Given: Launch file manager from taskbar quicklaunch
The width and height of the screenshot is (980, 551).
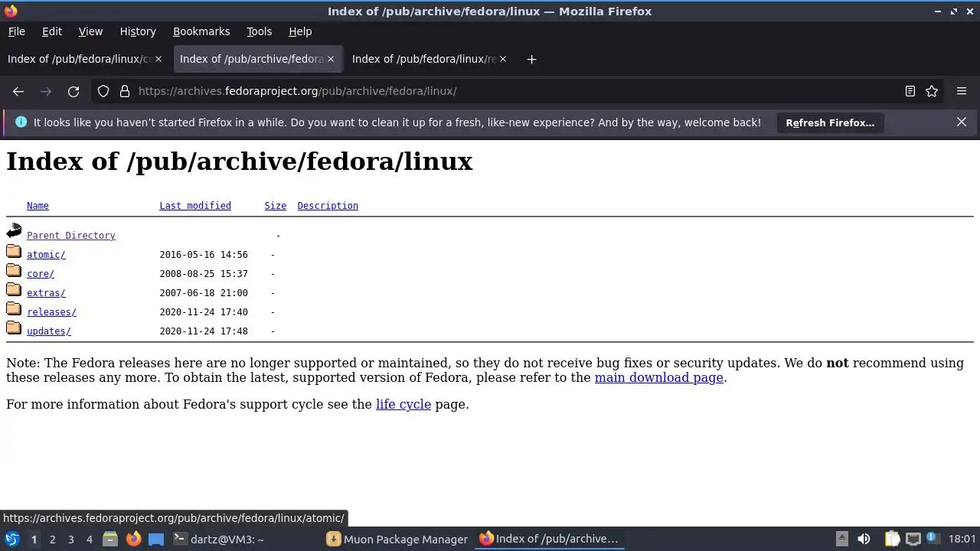Looking at the screenshot, I should [110, 539].
